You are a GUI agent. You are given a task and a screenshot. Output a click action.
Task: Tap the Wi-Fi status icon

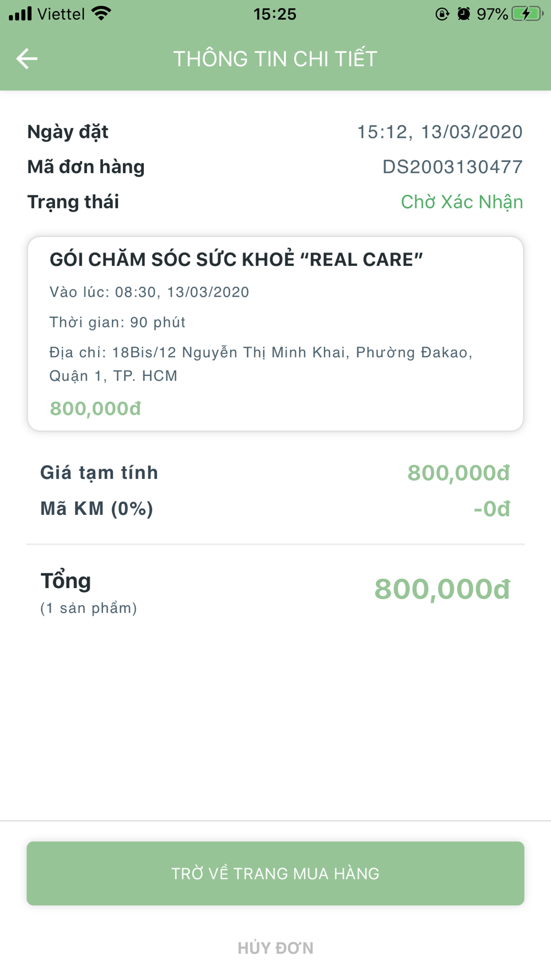(102, 14)
